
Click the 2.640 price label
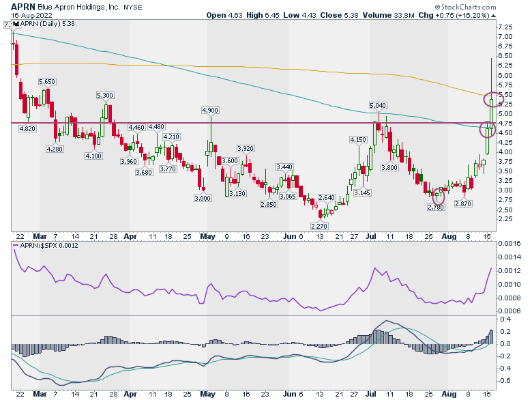[327, 198]
